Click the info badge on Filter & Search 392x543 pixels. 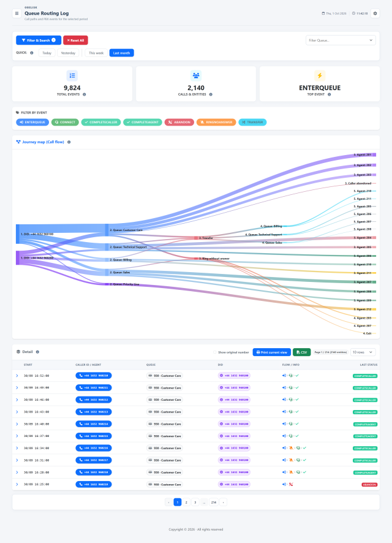click(x=54, y=40)
